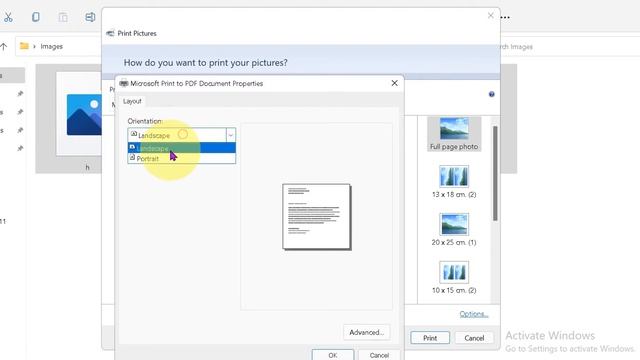The width and height of the screenshot is (640, 360).
Task: Select 20 x 25 cm. (1) layout
Action: [x=454, y=229]
